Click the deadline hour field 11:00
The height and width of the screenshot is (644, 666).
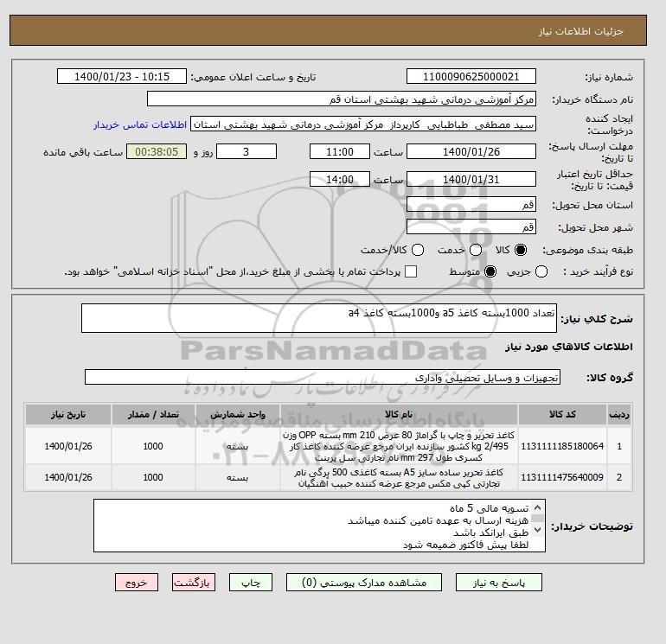[x=340, y=151]
